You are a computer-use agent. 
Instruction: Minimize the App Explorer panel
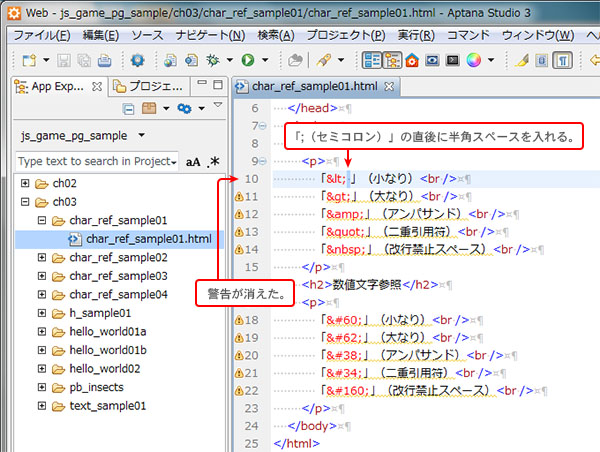pos(202,83)
